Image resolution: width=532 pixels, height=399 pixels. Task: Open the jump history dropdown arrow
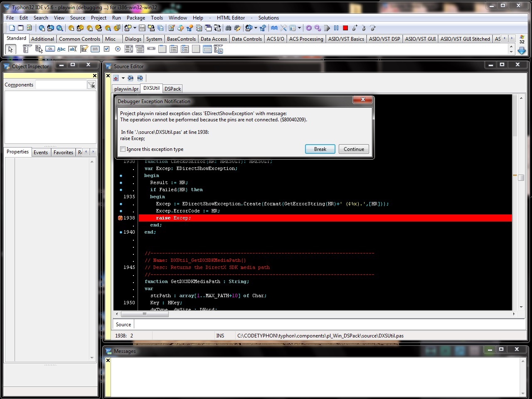(x=123, y=78)
